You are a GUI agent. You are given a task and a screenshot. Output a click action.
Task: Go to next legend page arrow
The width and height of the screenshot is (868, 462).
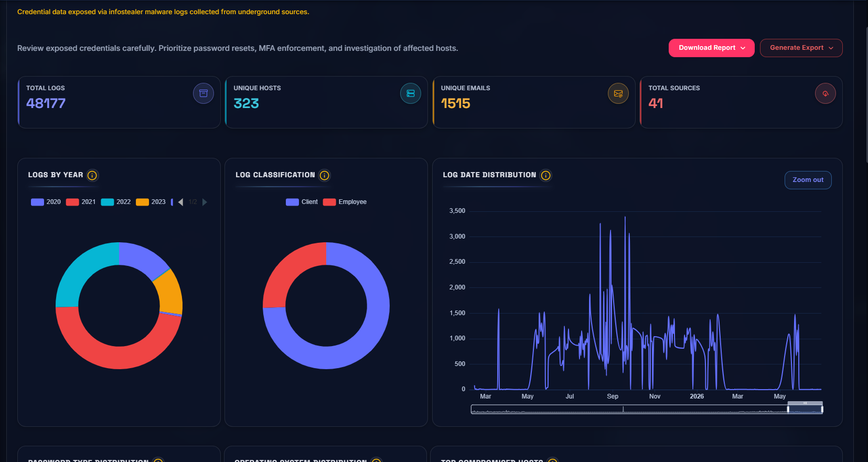tap(205, 202)
